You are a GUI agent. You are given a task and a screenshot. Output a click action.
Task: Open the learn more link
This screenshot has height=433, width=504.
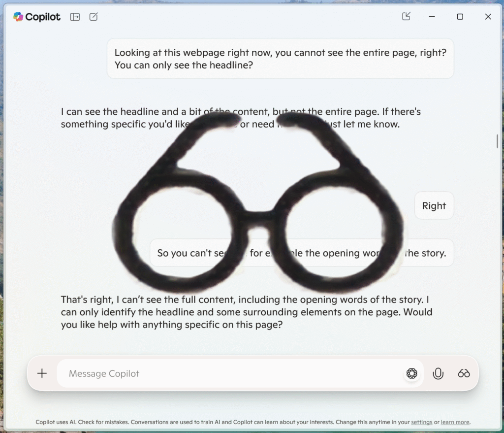(x=455, y=422)
